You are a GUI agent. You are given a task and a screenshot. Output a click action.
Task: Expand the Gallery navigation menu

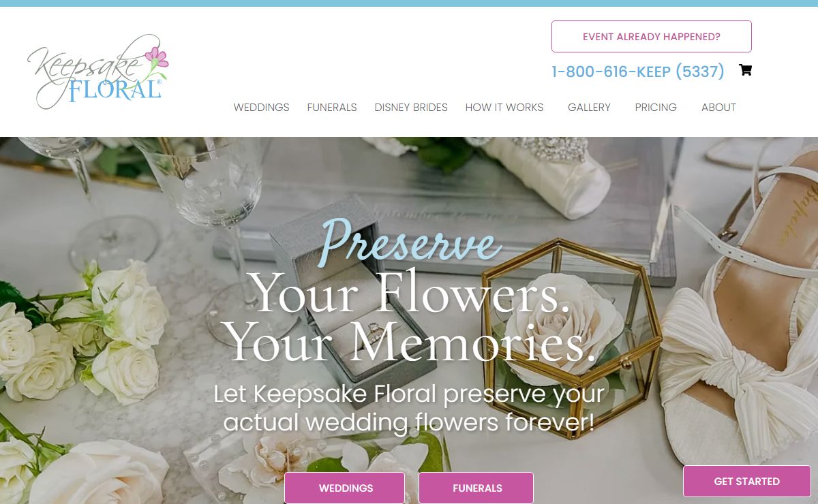(x=589, y=108)
